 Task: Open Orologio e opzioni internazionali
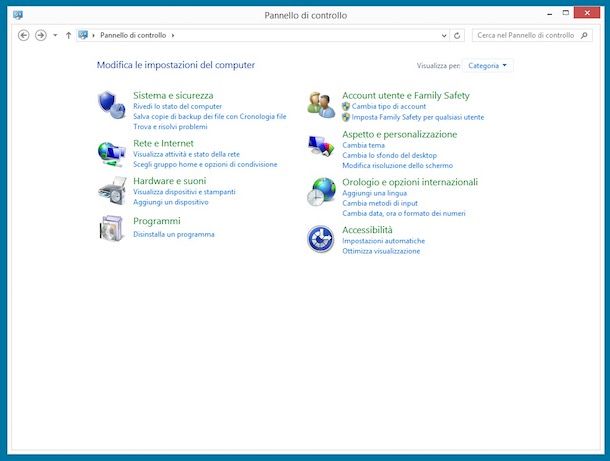point(410,182)
